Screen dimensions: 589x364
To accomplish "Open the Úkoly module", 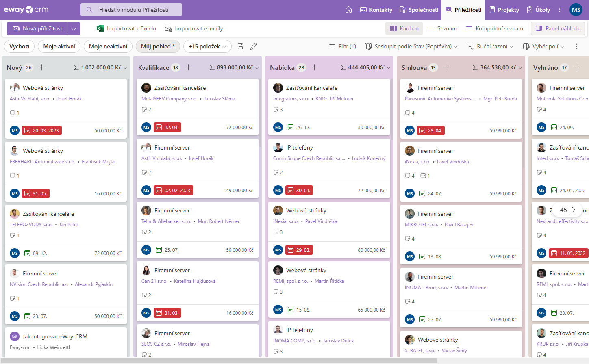I will (538, 10).
